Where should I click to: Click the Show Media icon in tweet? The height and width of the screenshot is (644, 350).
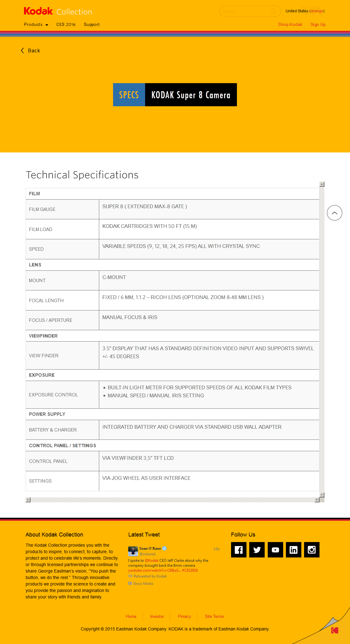click(130, 583)
